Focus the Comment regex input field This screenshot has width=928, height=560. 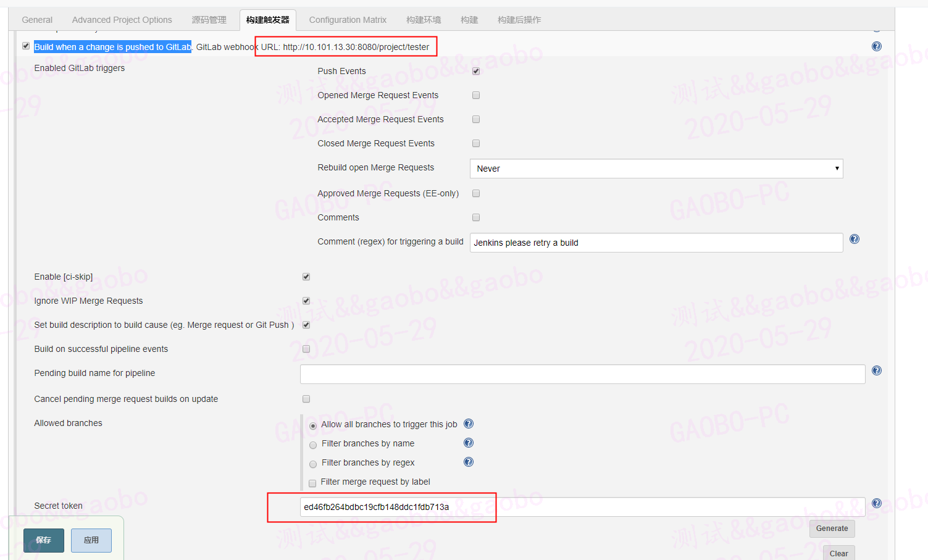point(656,243)
